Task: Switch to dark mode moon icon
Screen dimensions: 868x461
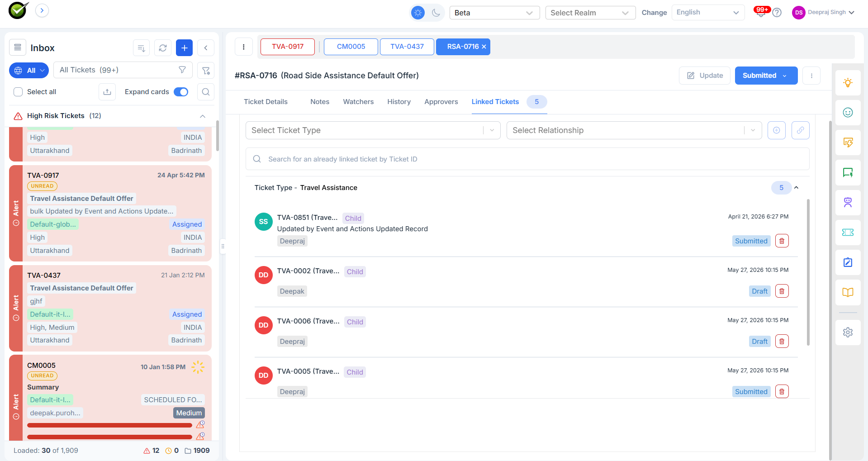Action: 436,13
